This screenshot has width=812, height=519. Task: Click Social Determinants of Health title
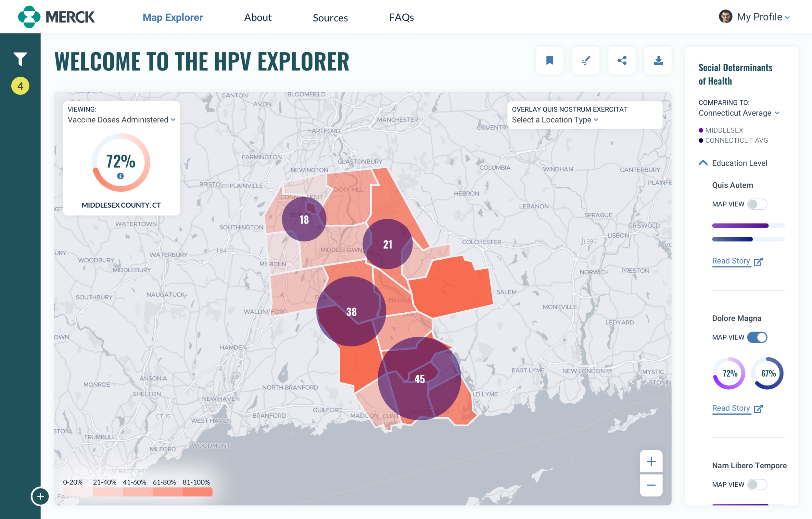coord(735,74)
